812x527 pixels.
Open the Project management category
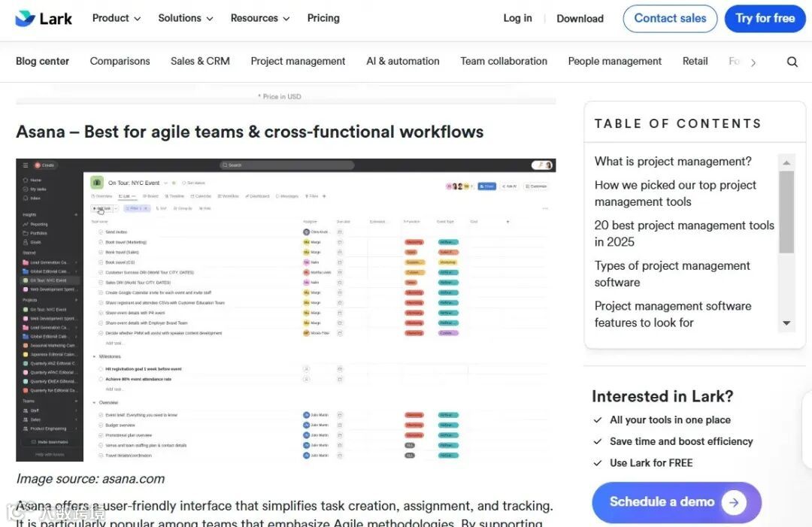(298, 61)
